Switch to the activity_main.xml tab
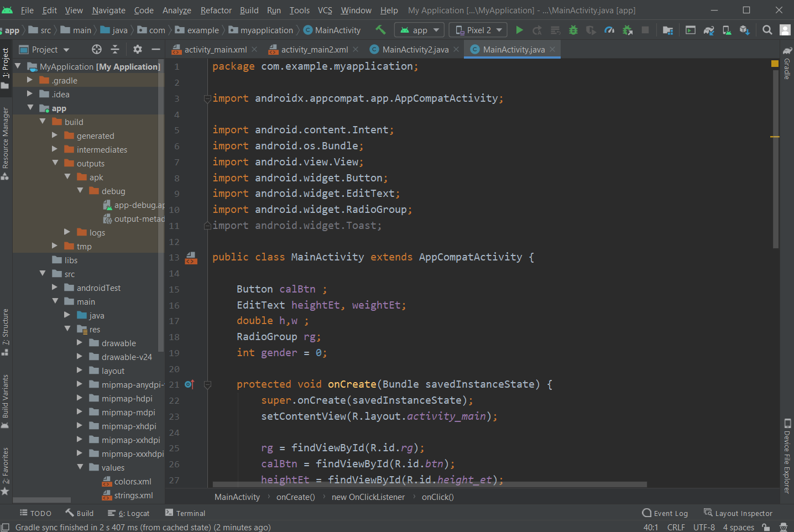Image resolution: width=794 pixels, height=532 pixels. click(215, 49)
